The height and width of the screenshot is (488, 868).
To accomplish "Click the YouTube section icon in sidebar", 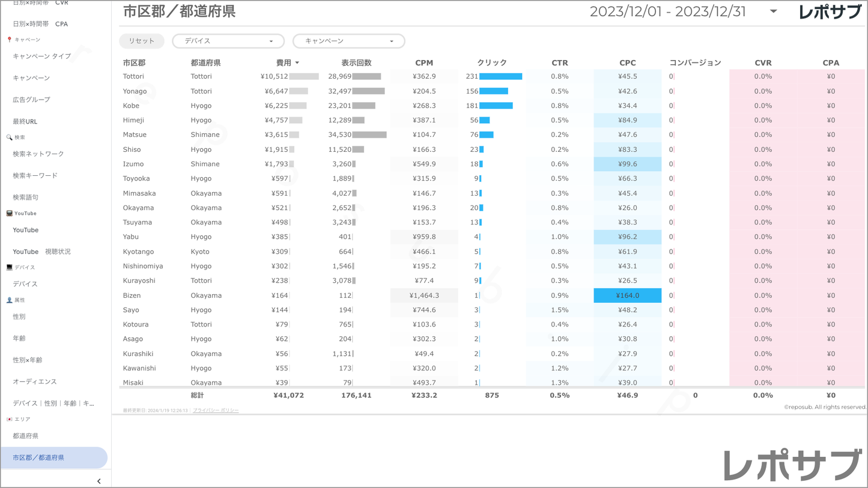I will coord(9,213).
